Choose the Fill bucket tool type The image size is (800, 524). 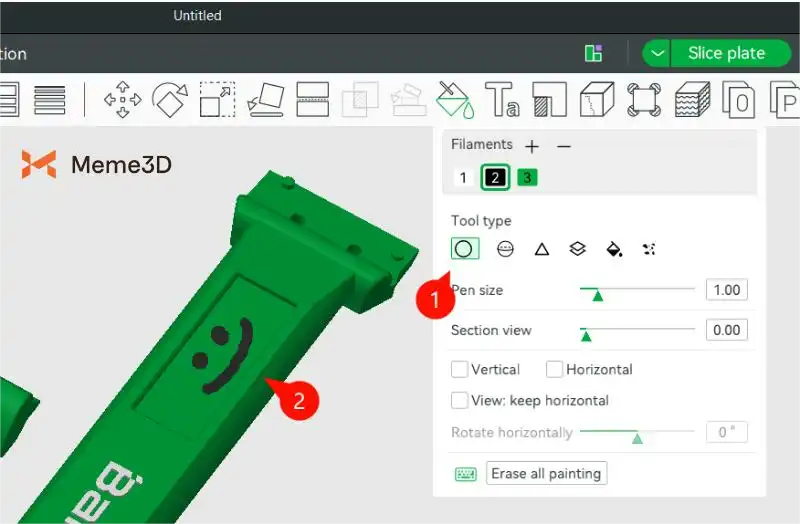click(614, 249)
